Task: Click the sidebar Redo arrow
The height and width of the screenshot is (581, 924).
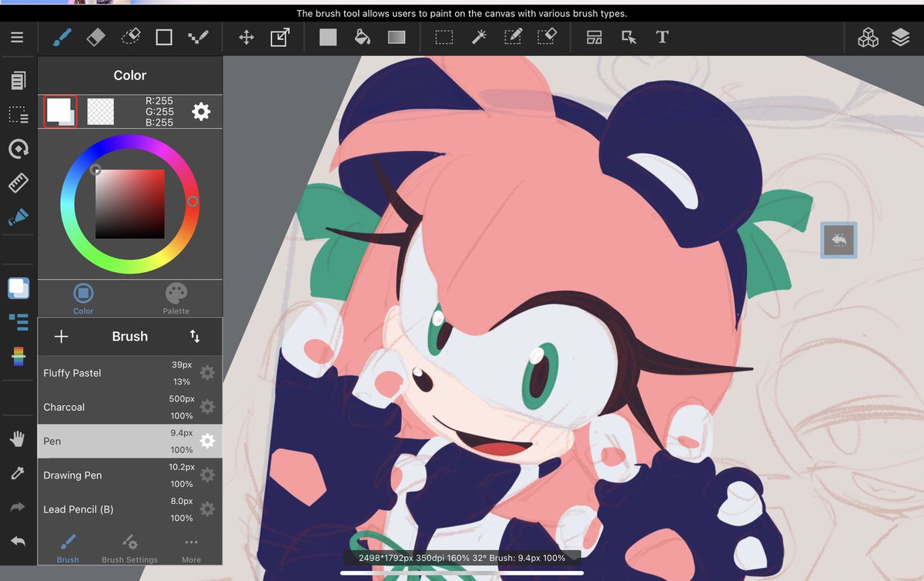Action: [x=17, y=507]
